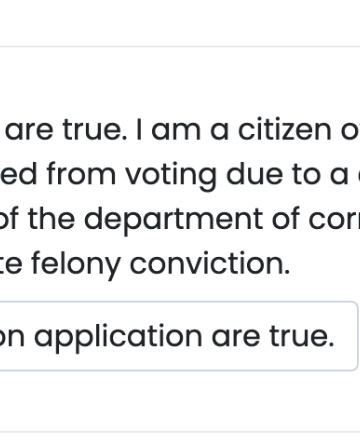The height and width of the screenshot is (445, 360).
Task: Click 'am' in 'I am a citizen'
Action: tap(176, 132)
